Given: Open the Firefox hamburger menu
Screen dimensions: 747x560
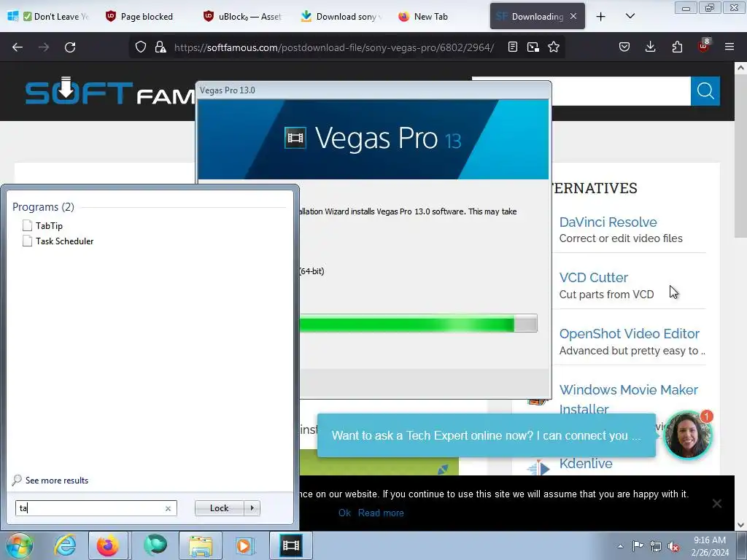Looking at the screenshot, I should [x=729, y=47].
